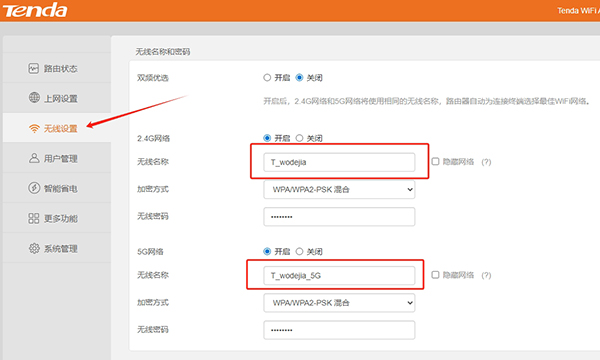Screen dimensions: 600x360
Task: Click the 双频优选 label
Action: pos(153,78)
